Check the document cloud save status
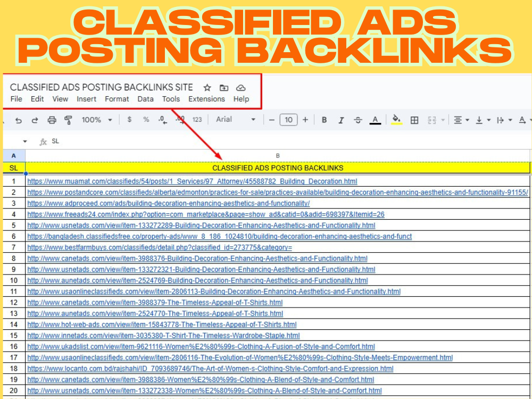This screenshot has height=399, width=532. point(241,87)
